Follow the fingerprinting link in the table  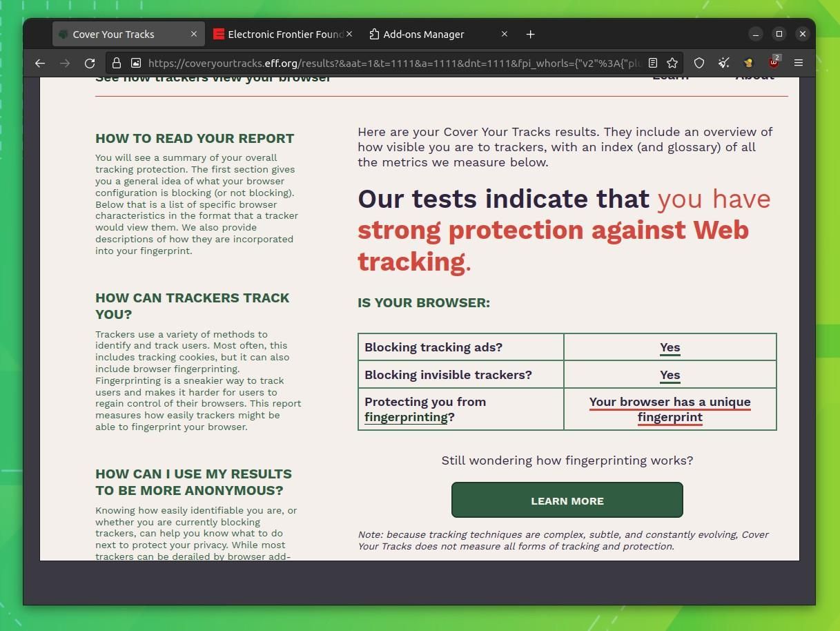coord(406,417)
